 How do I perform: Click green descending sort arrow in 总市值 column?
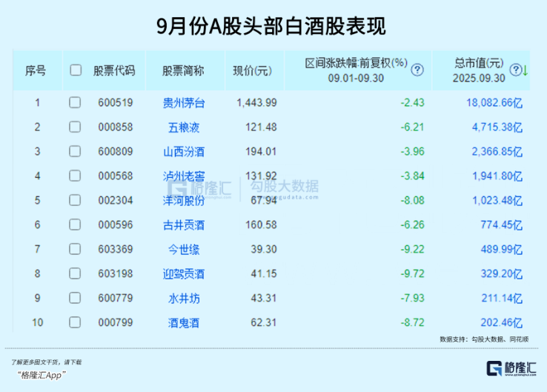(x=525, y=70)
